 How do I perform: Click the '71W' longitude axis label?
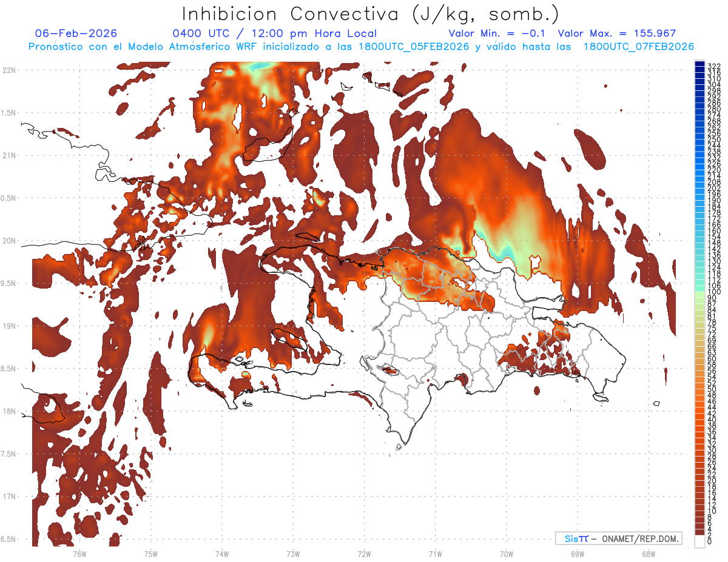point(435,554)
